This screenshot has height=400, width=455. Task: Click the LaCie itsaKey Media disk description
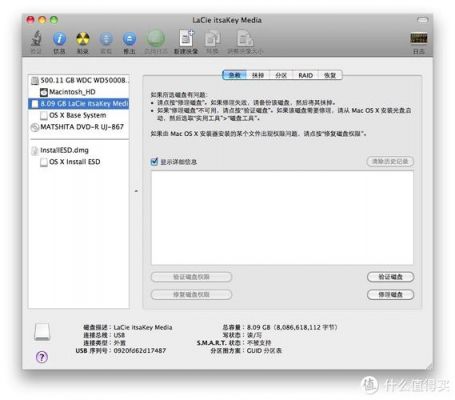tap(143, 327)
